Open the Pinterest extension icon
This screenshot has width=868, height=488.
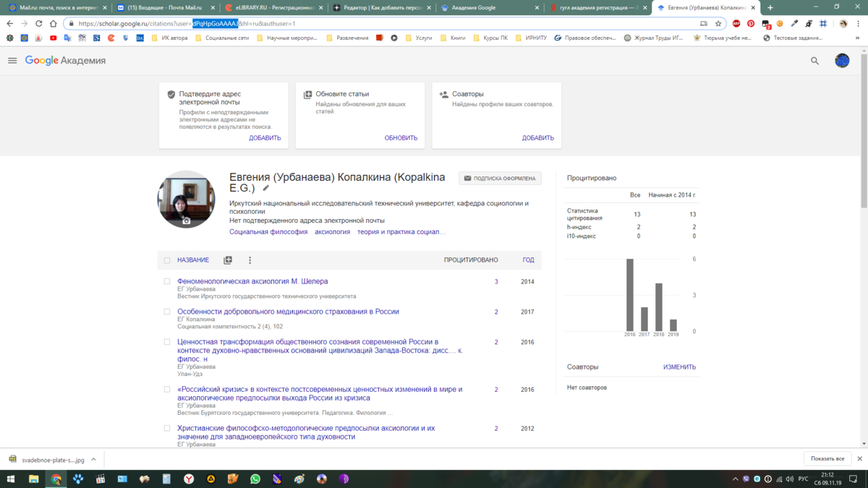coord(751,23)
